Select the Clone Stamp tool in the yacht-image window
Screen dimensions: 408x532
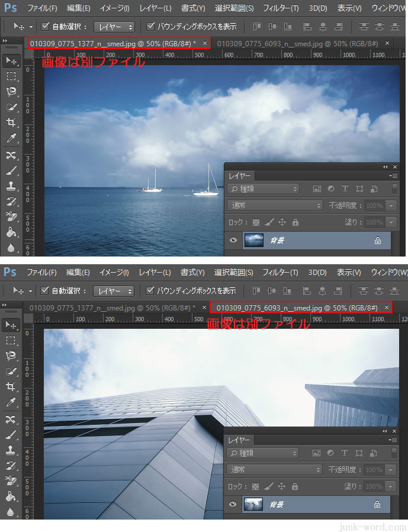11,186
